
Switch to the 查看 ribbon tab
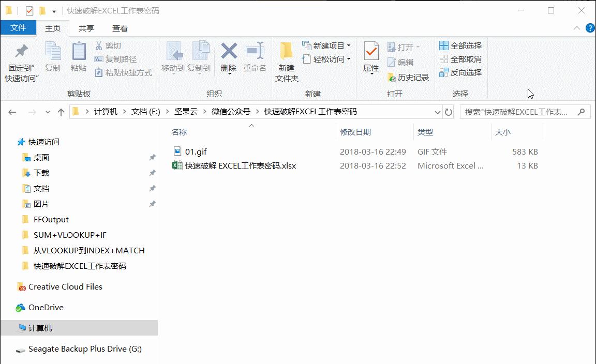pyautogui.click(x=120, y=28)
